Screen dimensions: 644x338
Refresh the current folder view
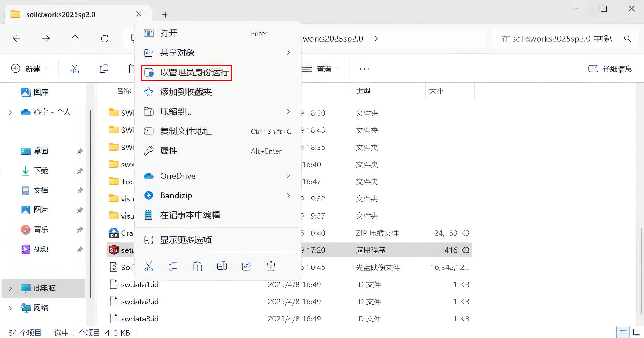[105, 39]
